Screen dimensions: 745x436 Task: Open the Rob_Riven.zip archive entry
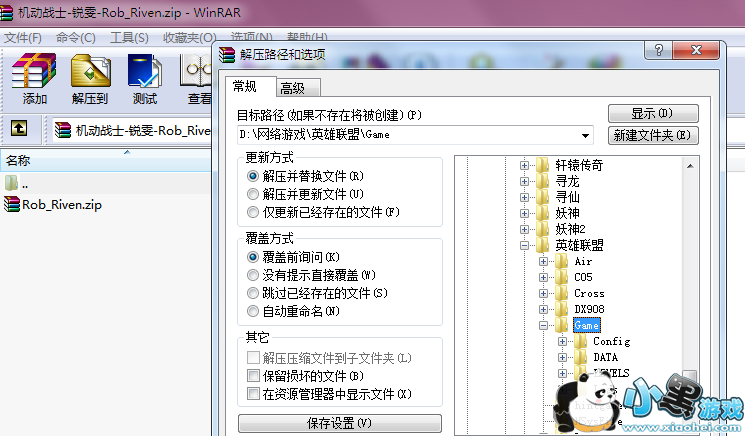pos(53,205)
